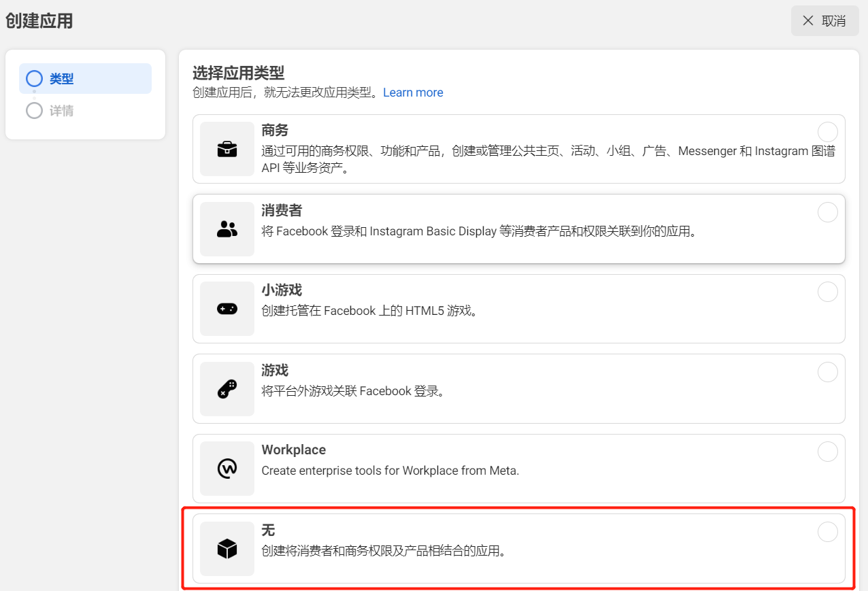This screenshot has height=591, width=868.
Task: Click the 创建托管在 Facebook 上的 HTML5 游戏 description
Action: pyautogui.click(x=370, y=311)
